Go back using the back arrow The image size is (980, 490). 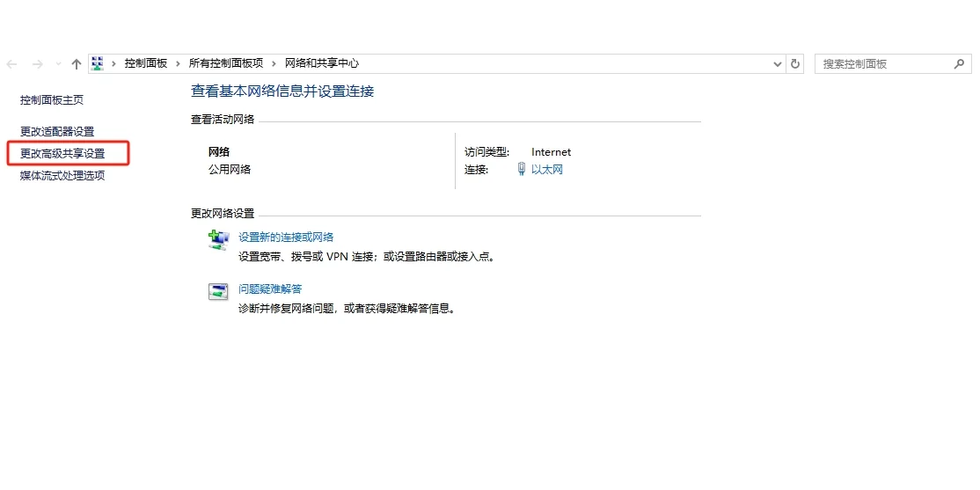(11, 63)
